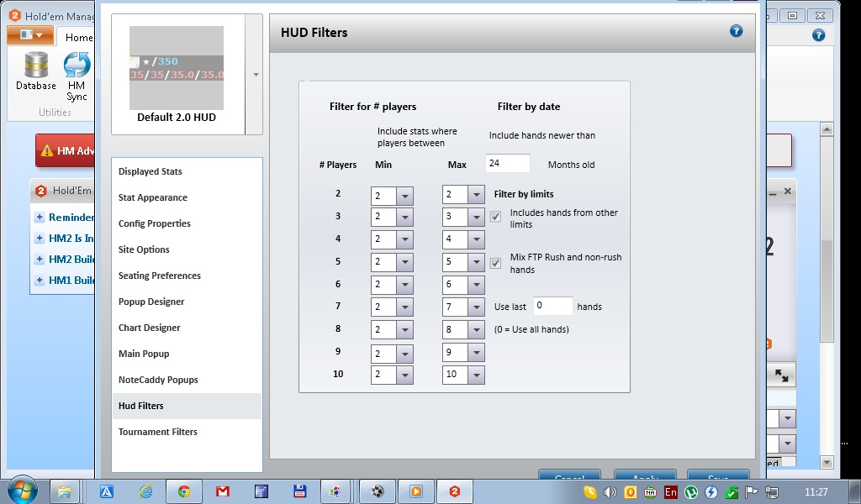
Task: Click the Months old input field
Action: (x=508, y=164)
